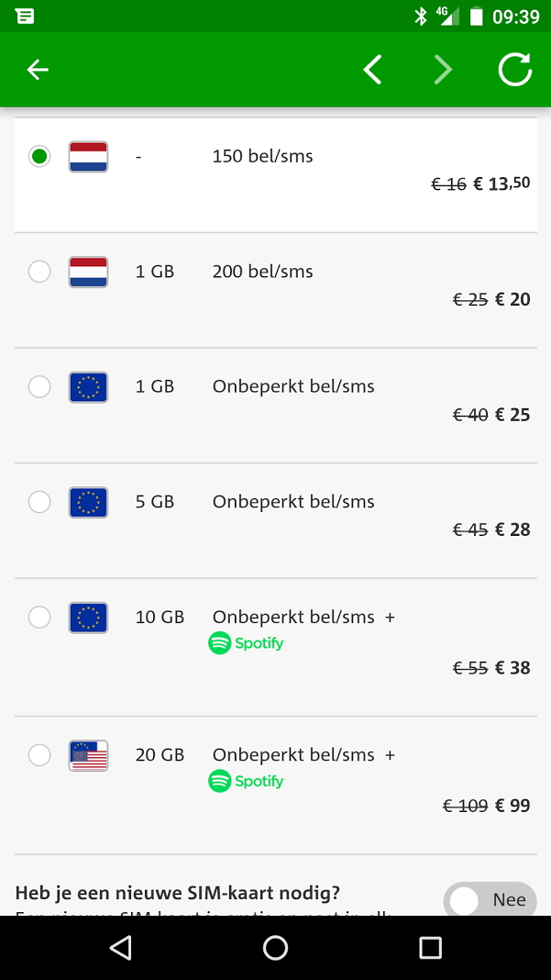Tap the EU/US flag on the 20 GB plan

tap(88, 755)
